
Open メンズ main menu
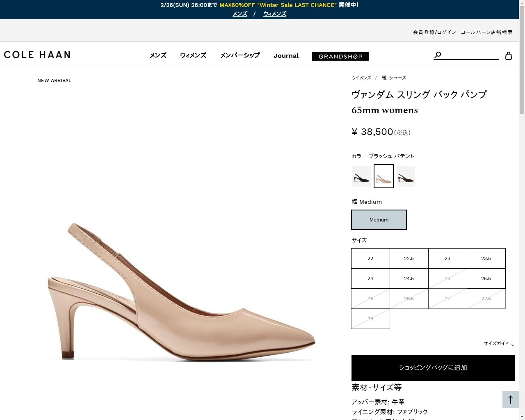(158, 55)
